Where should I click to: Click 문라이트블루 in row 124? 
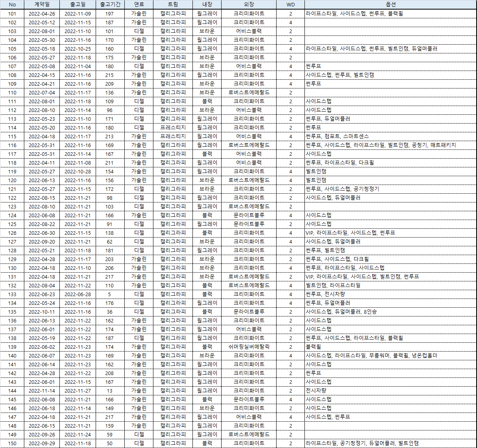(249, 215)
